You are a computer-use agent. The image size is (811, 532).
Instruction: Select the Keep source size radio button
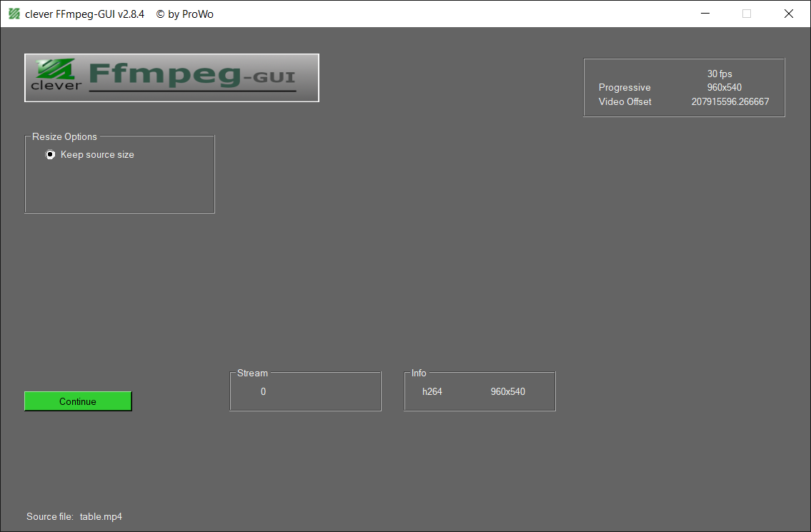(50, 154)
